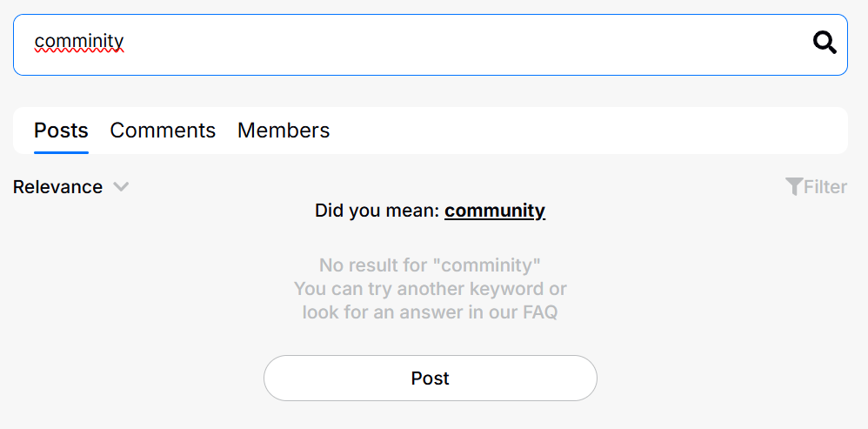Focus the search input field

coord(417,44)
